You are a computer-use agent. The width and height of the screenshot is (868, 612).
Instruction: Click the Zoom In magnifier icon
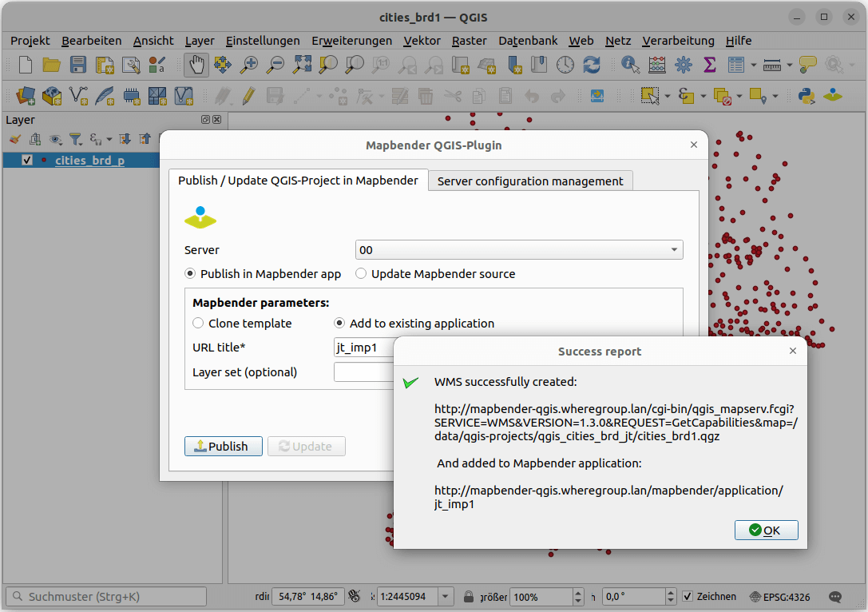(248, 65)
